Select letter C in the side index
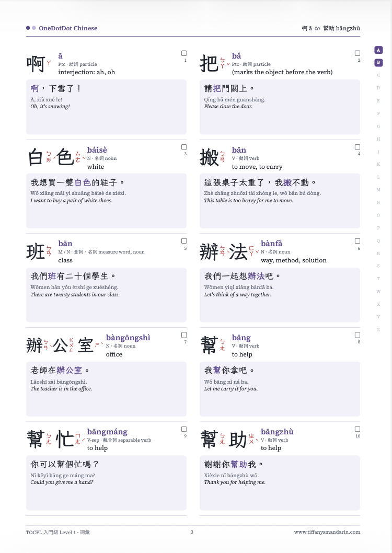The height and width of the screenshot is (553, 392). (x=378, y=75)
